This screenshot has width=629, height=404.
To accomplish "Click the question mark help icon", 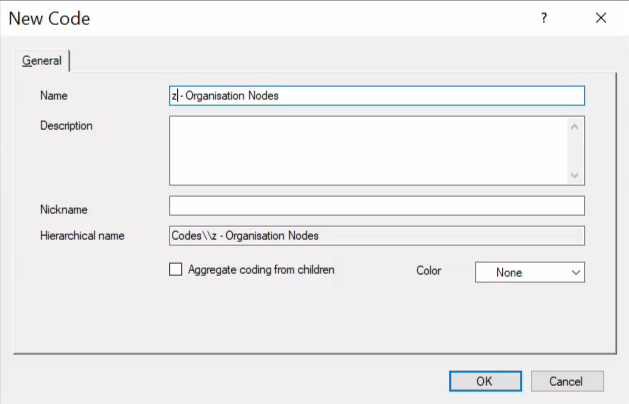I will coord(544,18).
